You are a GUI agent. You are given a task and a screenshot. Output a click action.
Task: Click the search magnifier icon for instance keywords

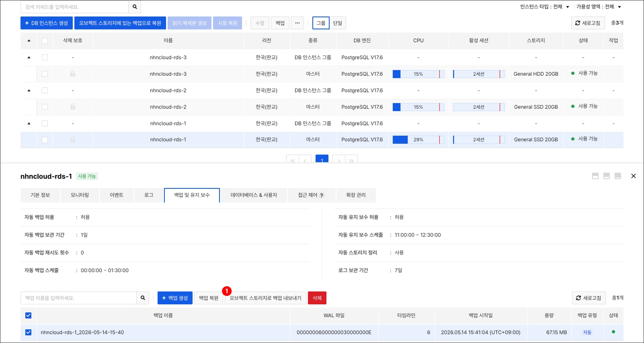click(x=135, y=7)
